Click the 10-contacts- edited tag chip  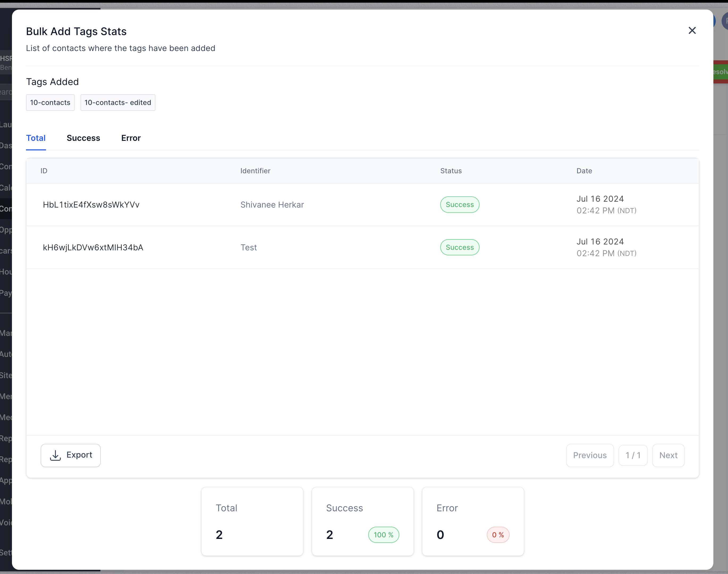click(118, 103)
